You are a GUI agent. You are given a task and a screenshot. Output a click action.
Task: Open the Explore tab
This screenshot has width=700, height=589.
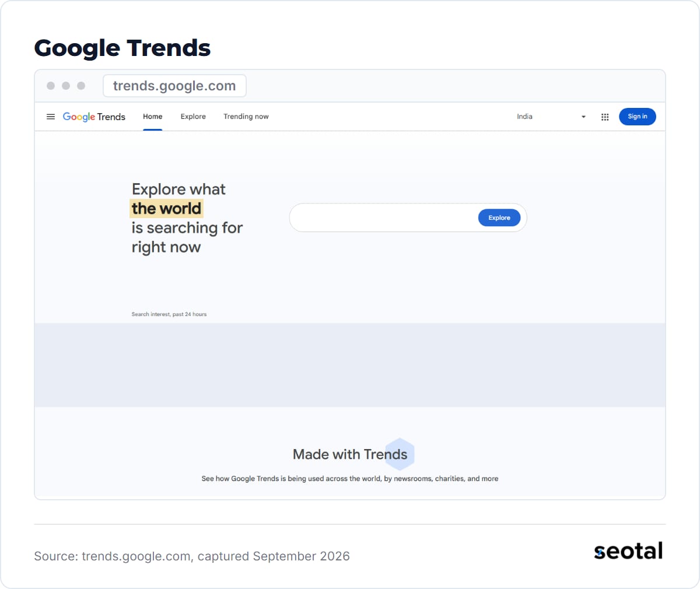tap(193, 117)
